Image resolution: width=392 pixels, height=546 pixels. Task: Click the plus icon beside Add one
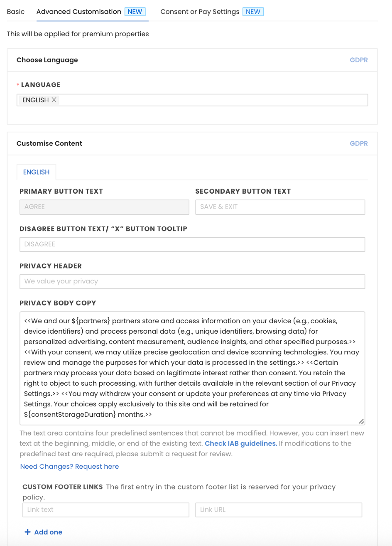28,532
